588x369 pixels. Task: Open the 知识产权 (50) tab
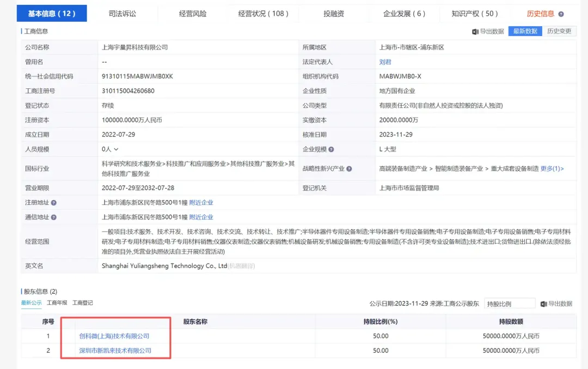point(475,14)
